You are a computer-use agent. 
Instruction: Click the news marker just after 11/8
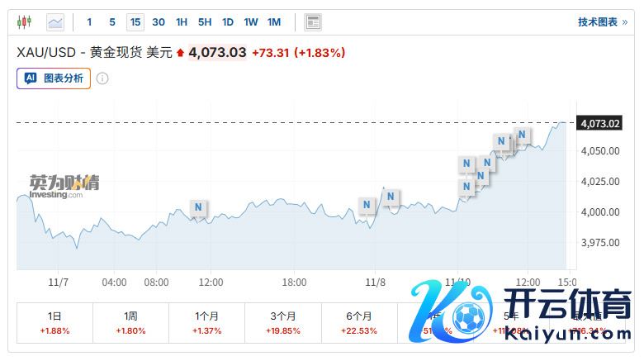pos(391,197)
